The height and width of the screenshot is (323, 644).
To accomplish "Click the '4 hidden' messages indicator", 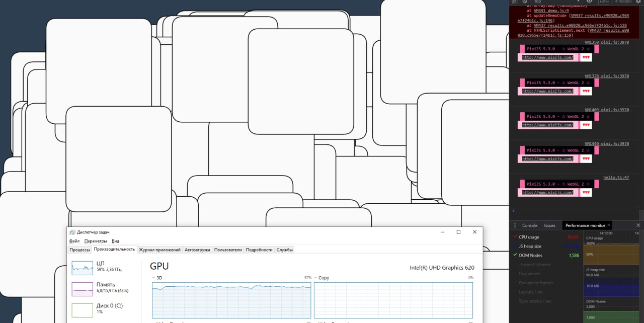I will point(623,2).
